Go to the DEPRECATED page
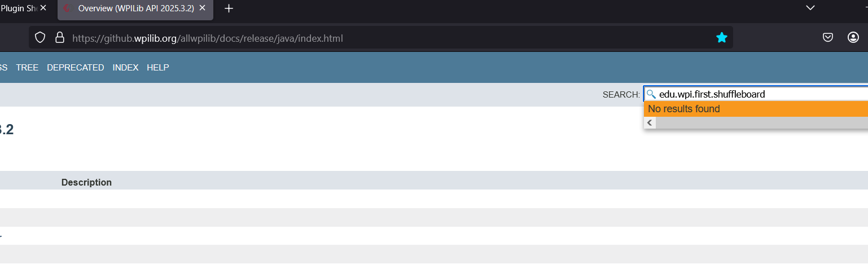The width and height of the screenshot is (868, 273). point(76,68)
